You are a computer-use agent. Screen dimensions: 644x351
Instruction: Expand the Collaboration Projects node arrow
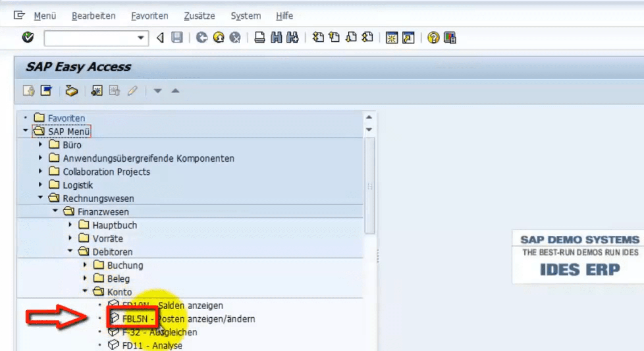(40, 171)
